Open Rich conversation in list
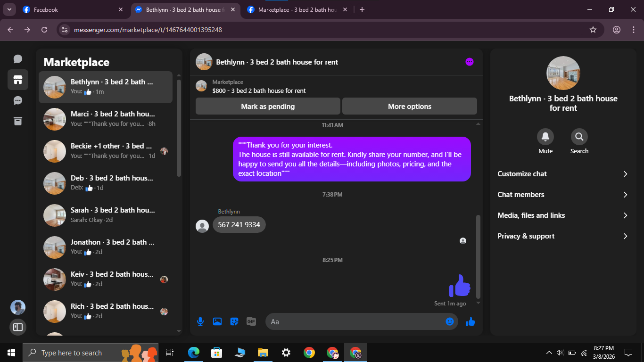 (x=106, y=312)
